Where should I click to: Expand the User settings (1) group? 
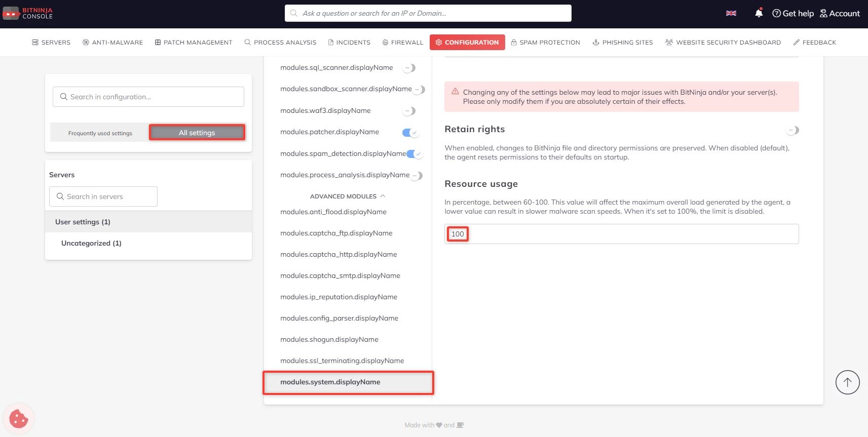click(x=148, y=222)
